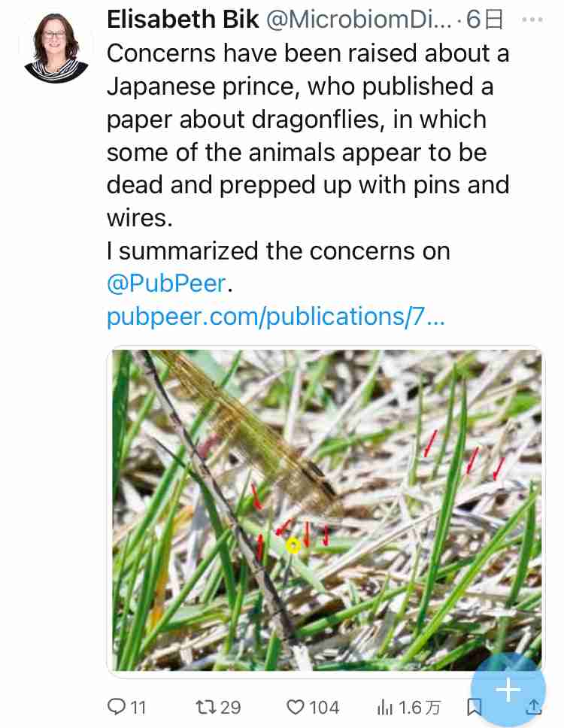Tap the 104 likes count
This screenshot has width=564, height=728.
(324, 707)
